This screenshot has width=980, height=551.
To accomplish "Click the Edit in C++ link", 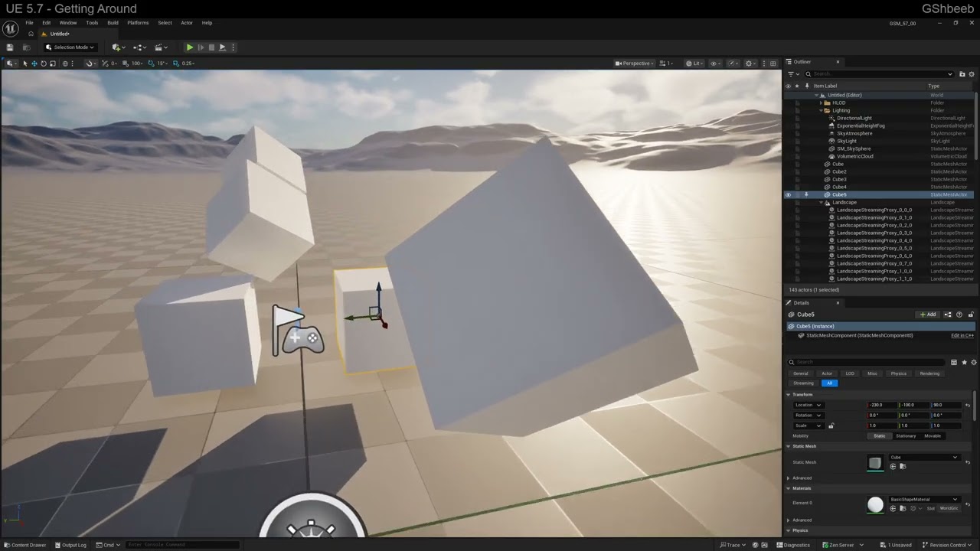I will [x=962, y=335].
